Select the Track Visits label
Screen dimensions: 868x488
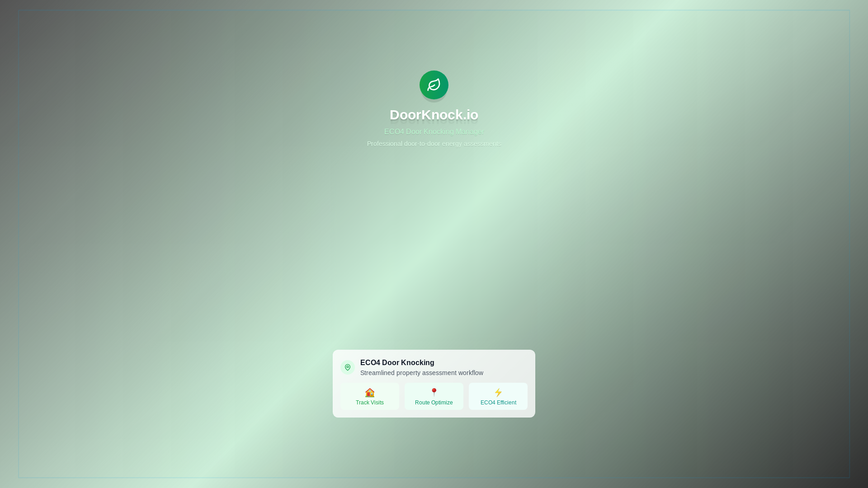tap(370, 403)
